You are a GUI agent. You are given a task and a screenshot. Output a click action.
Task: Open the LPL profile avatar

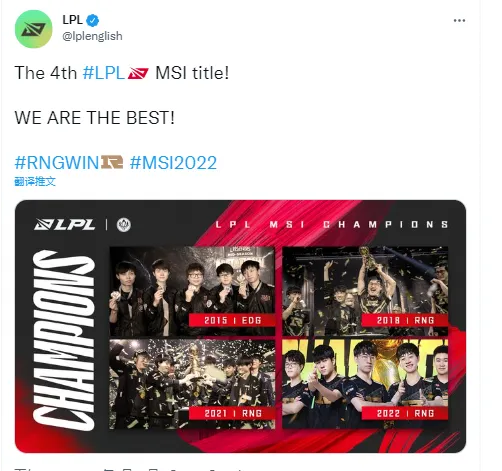pyautogui.click(x=33, y=29)
